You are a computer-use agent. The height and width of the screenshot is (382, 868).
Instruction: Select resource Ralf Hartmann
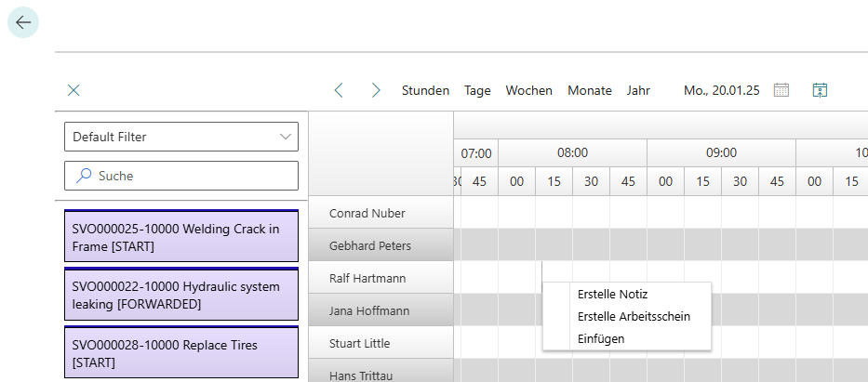point(381,278)
